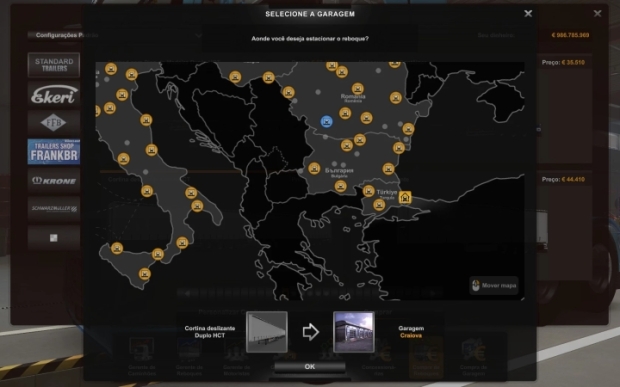620x387 pixels.
Task: Click the Craiova garage thumbnail
Action: coord(354,332)
